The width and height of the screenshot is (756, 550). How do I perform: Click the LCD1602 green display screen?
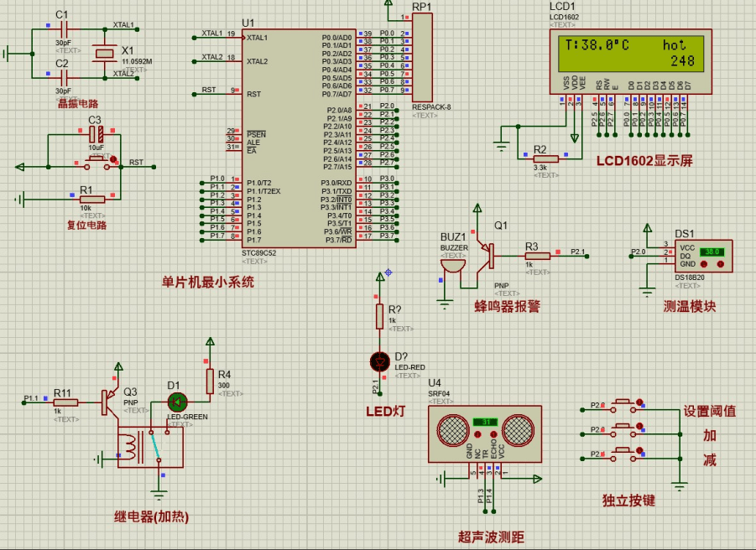[630, 53]
